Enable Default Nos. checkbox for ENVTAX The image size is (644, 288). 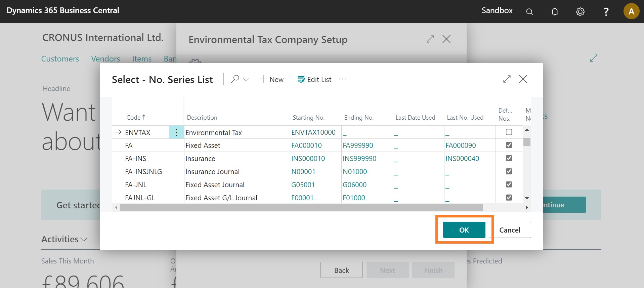(x=509, y=132)
